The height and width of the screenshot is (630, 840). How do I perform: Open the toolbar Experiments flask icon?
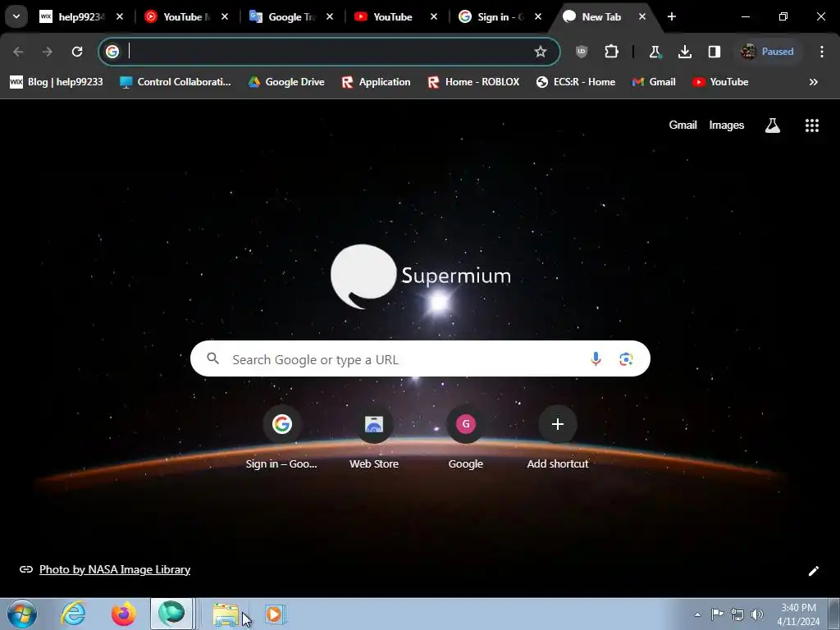[x=655, y=52]
